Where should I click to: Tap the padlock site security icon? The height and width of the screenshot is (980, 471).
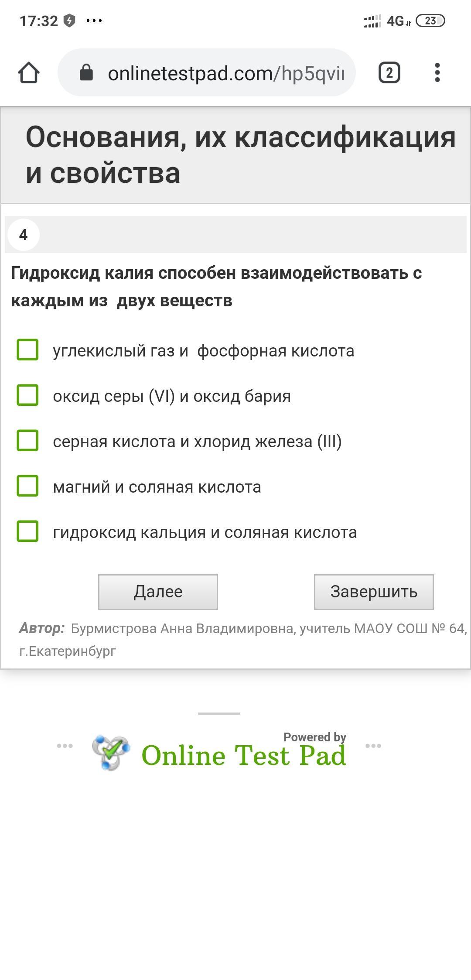(x=86, y=72)
